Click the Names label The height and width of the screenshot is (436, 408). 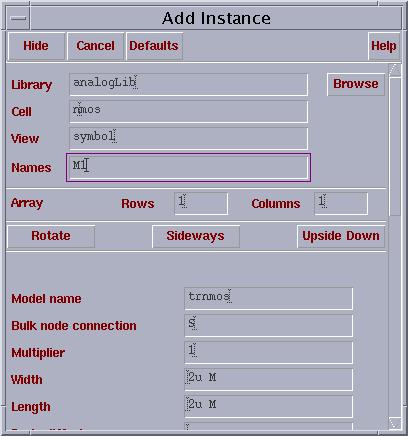click(x=31, y=168)
